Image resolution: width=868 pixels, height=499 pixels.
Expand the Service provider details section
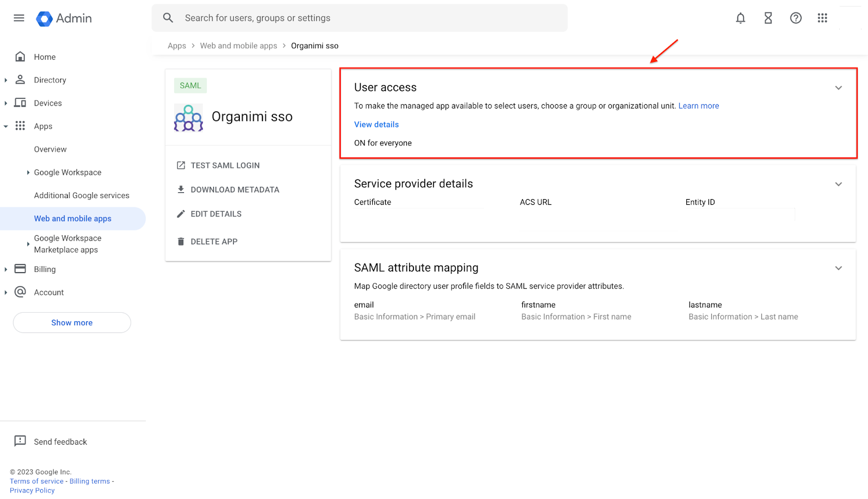coord(838,184)
